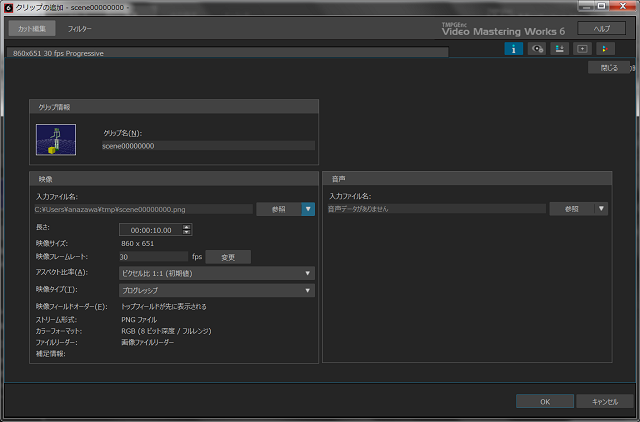Click the eye preview icon in toolbar
The width and height of the screenshot is (640, 422).
pyautogui.click(x=536, y=48)
